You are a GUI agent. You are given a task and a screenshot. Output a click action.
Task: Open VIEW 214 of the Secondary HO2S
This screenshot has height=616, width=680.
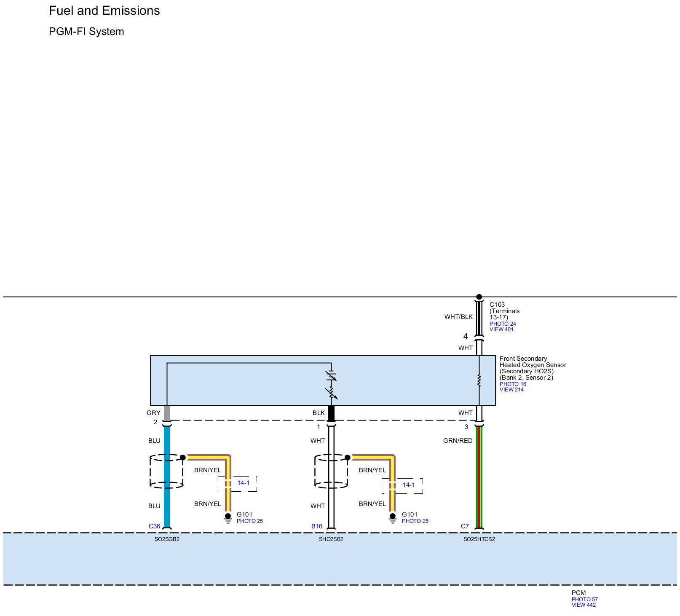point(511,389)
